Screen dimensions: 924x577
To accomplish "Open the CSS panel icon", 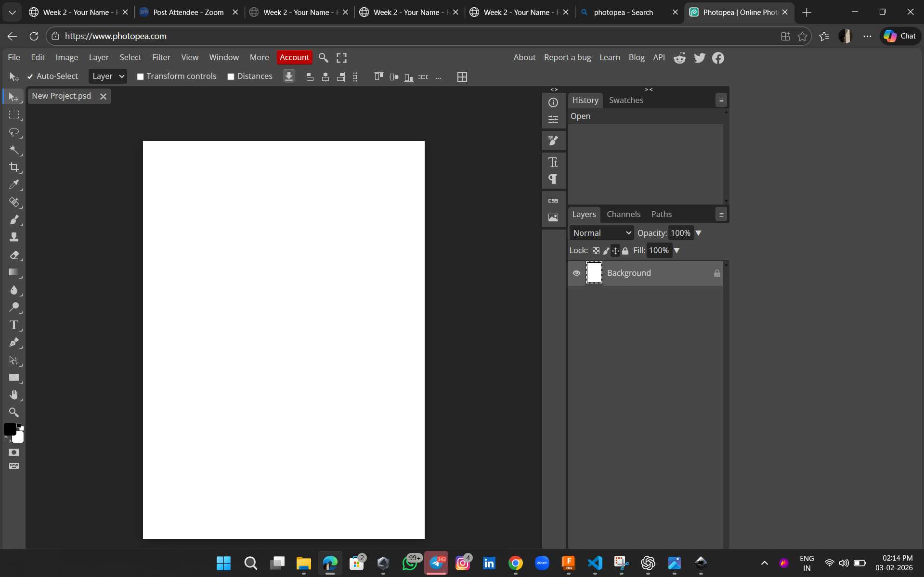I will click(x=553, y=201).
